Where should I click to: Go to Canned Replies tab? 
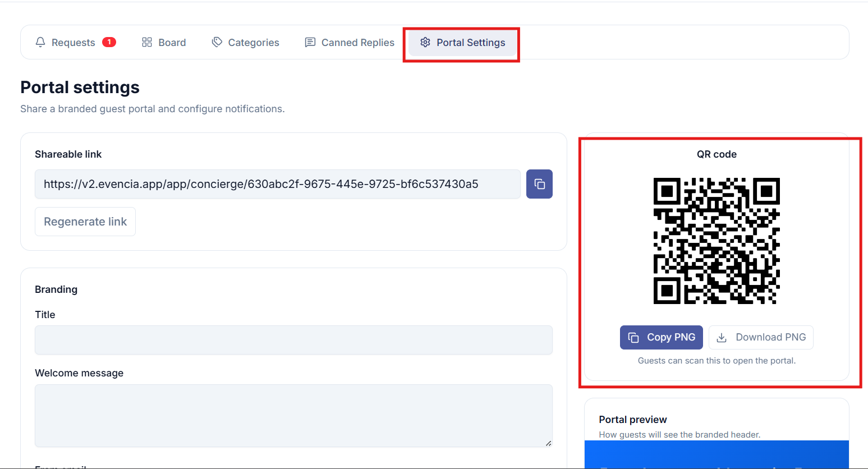coord(349,43)
